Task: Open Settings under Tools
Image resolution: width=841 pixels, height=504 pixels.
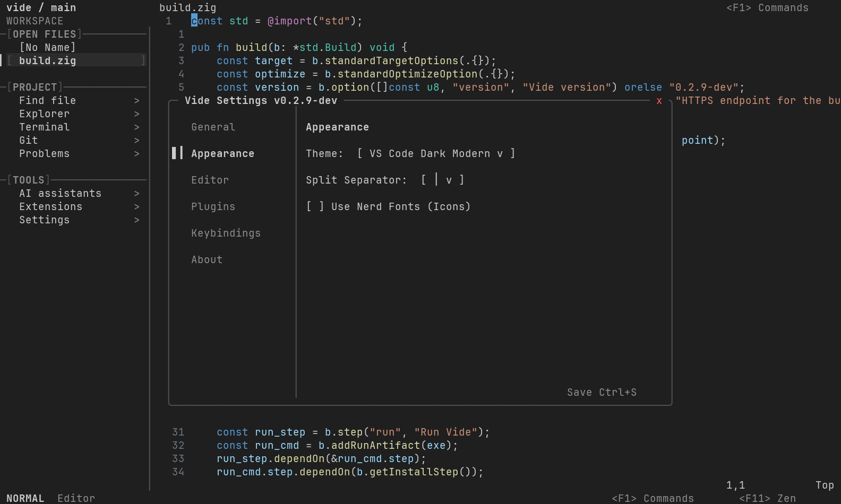Action: coord(44,220)
